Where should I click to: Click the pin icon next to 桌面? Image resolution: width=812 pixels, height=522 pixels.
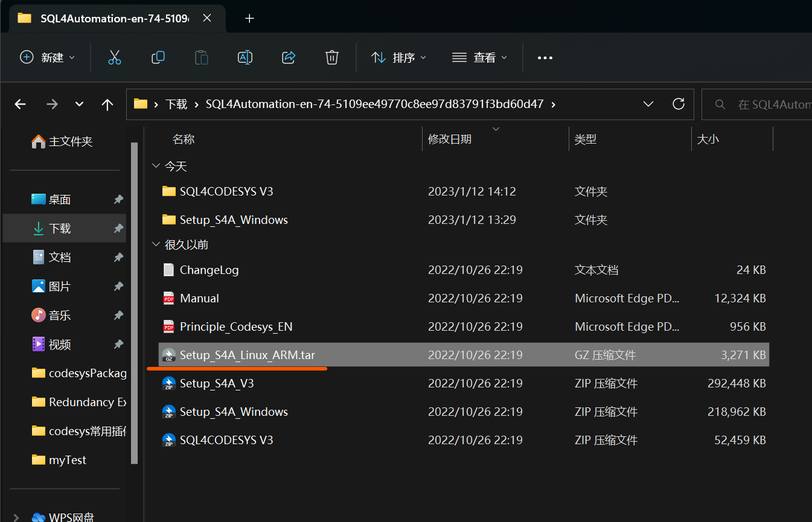coord(118,199)
